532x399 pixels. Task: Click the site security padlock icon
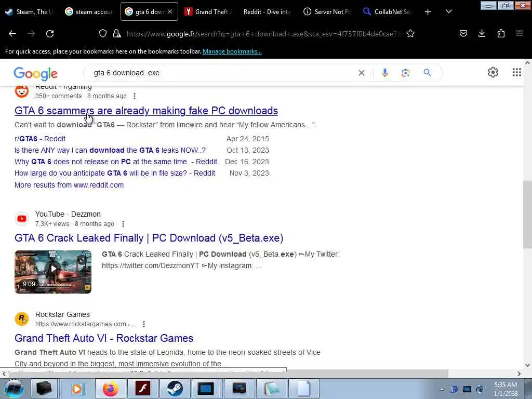[117, 33]
